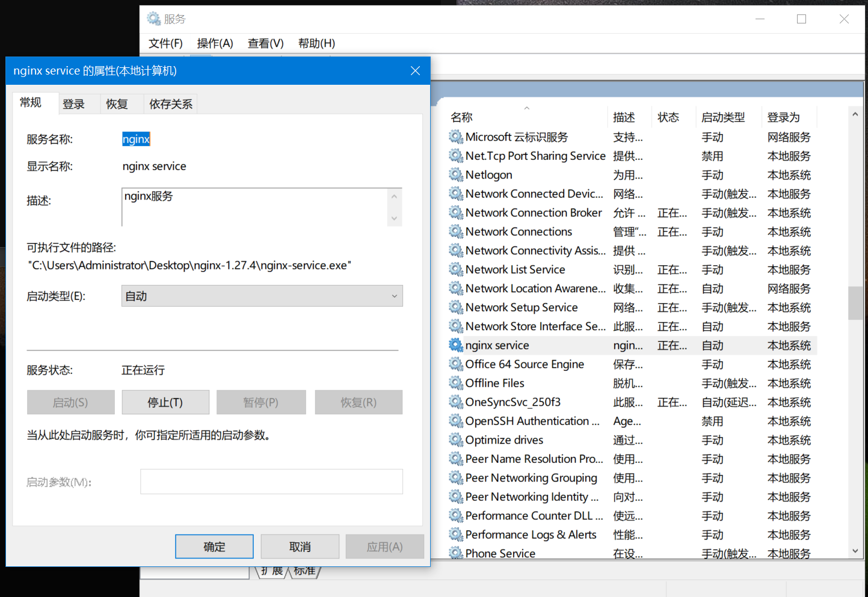Click the 服务 window title gear icon

[x=154, y=19]
